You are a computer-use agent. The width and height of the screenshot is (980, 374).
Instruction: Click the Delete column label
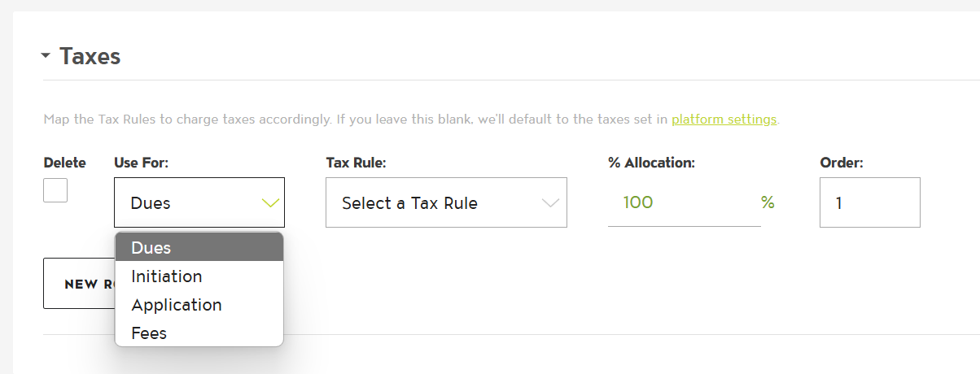64,163
